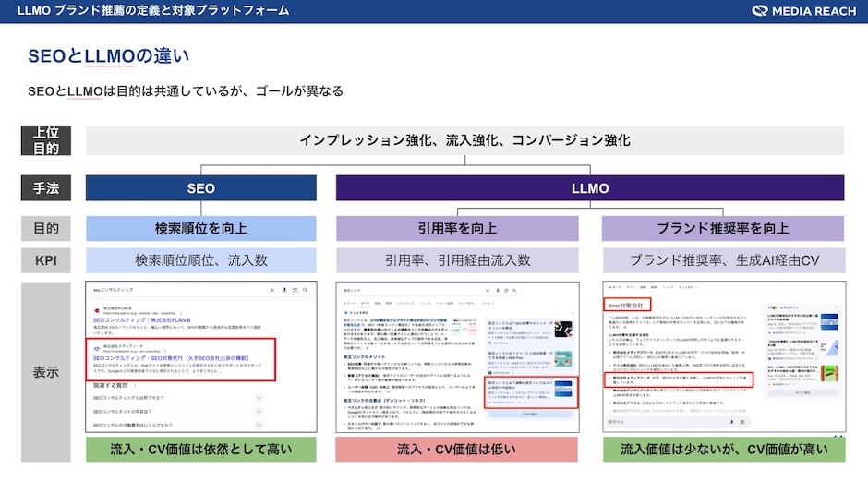The height and width of the screenshot is (481, 868).
Task: Click the PLAN-B favicon in search results
Action: pyautogui.click(x=97, y=310)
